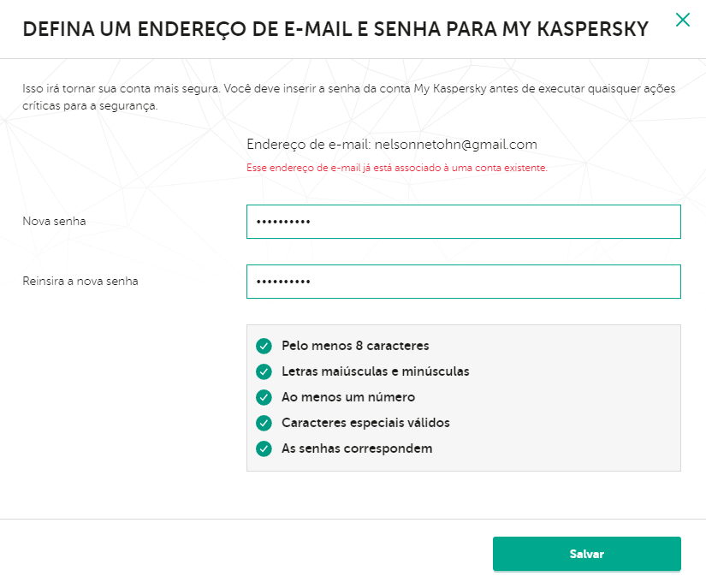Click checkmark icon beside Letras maiúsculas e minúsculas
This screenshot has height=588, width=706.
pyautogui.click(x=264, y=371)
